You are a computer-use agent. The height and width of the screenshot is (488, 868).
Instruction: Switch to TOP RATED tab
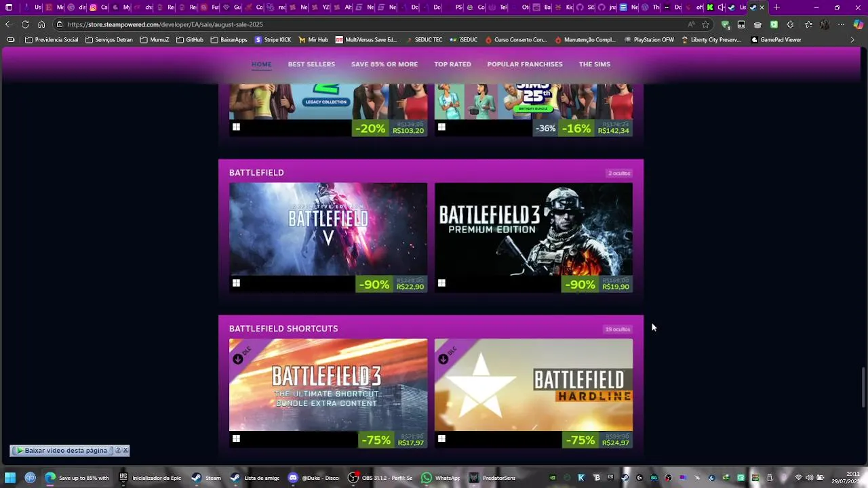[x=452, y=64]
